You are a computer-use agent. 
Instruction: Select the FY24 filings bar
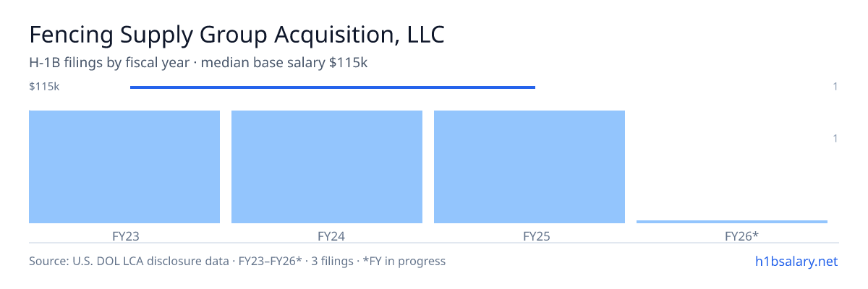tap(327, 167)
